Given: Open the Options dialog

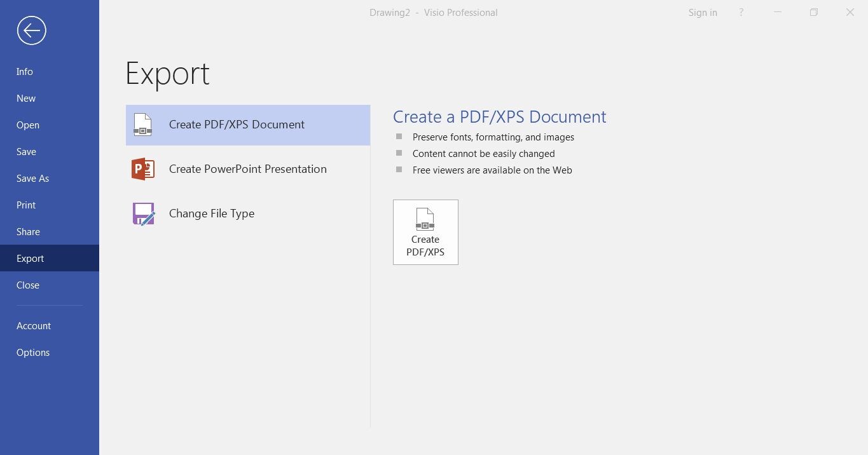Looking at the screenshot, I should (x=33, y=352).
